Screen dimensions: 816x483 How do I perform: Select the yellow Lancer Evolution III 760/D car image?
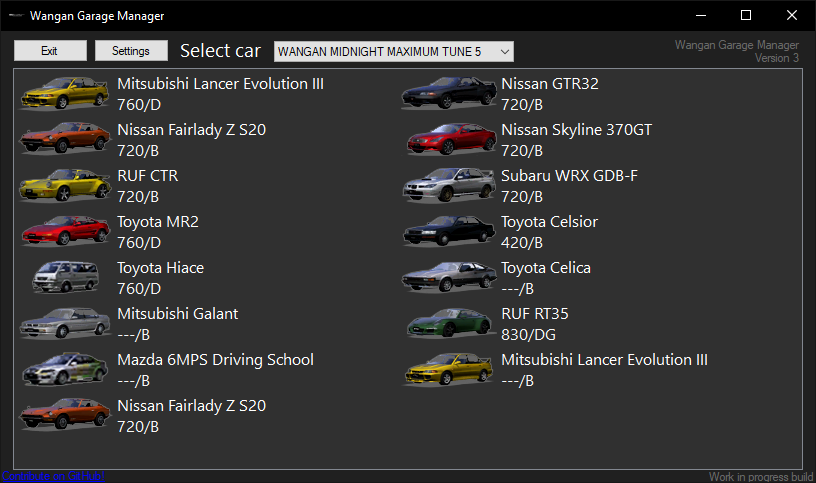coord(65,93)
